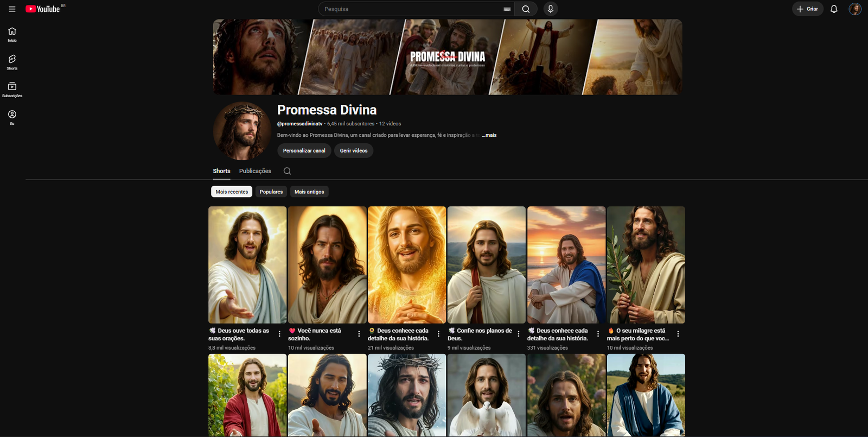This screenshot has width=868, height=437.
Task: Select the Shorts tab
Action: (x=221, y=171)
